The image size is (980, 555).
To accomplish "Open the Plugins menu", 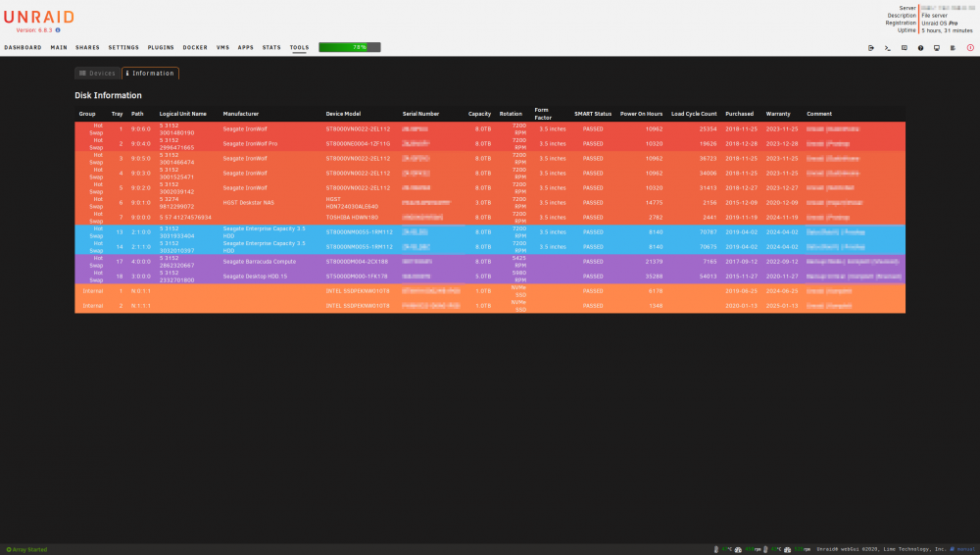I will pyautogui.click(x=161, y=47).
